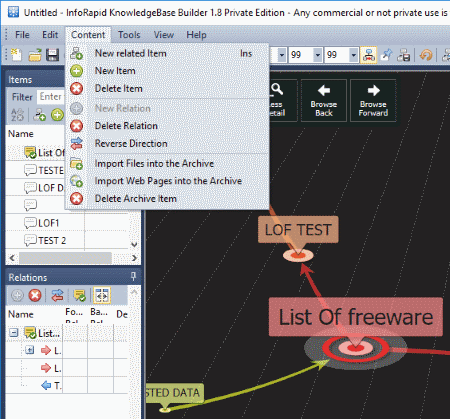Viewport: 450px width, 419px height.
Task: Click the Open folder toolbar icon
Action: tap(35, 55)
